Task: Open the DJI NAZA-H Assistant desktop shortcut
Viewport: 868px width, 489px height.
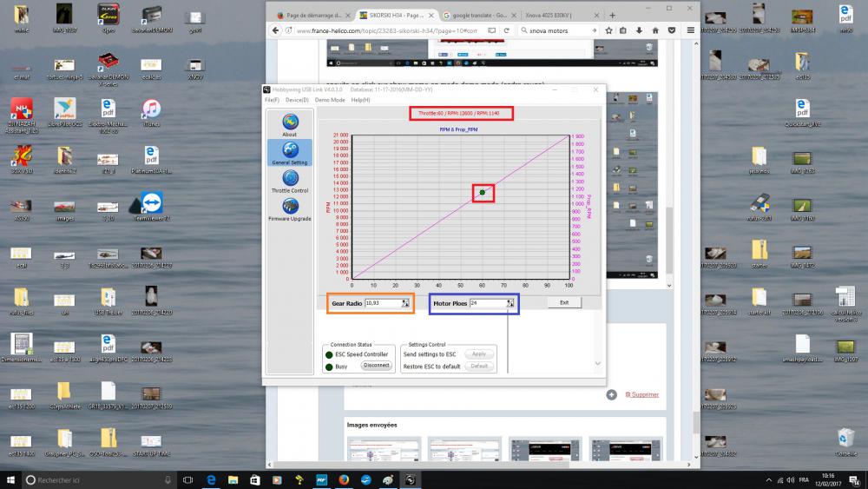Action: pos(22,116)
